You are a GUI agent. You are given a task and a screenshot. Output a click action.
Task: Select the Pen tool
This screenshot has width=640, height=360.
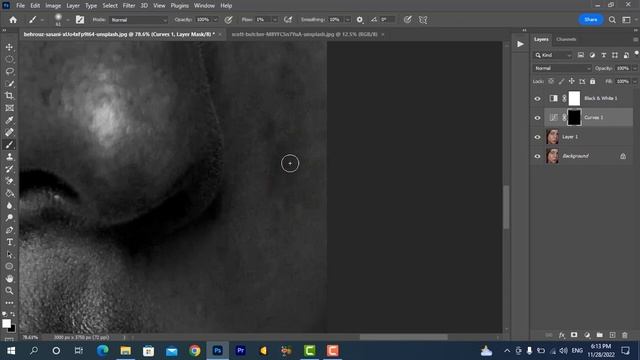9,230
